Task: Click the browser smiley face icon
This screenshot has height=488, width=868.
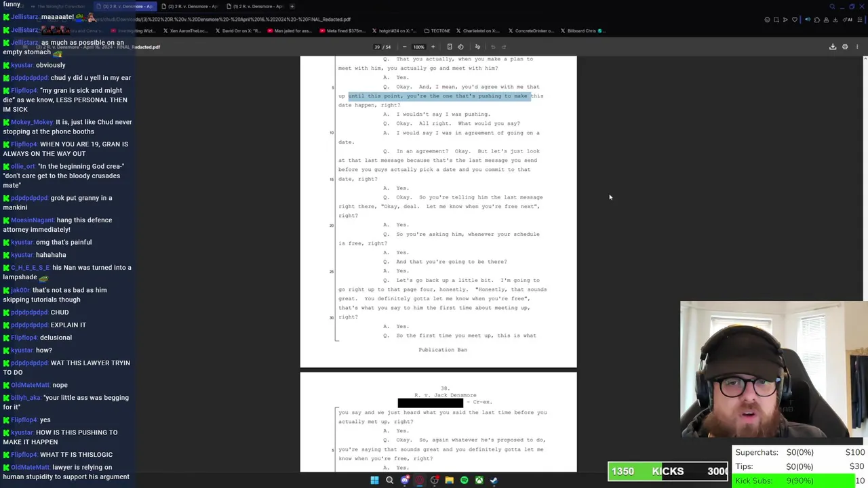Action: (767, 20)
